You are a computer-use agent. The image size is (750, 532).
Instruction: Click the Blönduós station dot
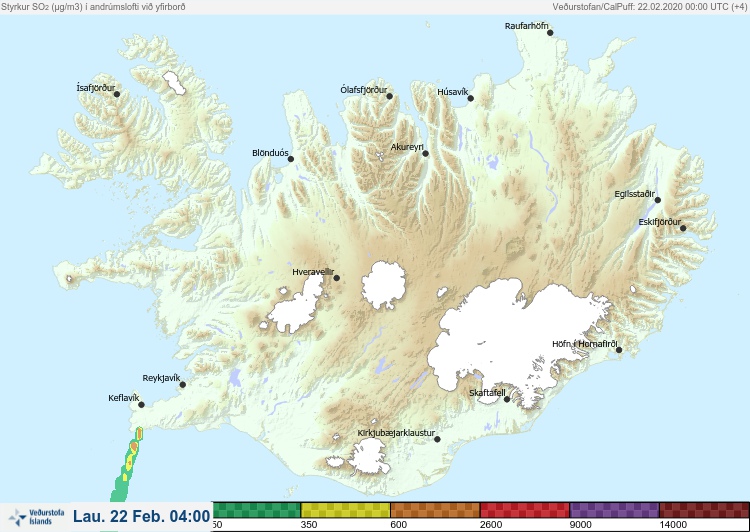point(290,159)
